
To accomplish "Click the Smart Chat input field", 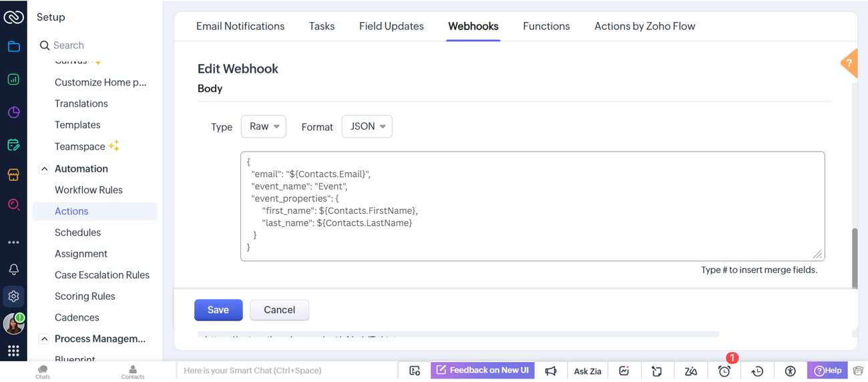I will pos(287,371).
